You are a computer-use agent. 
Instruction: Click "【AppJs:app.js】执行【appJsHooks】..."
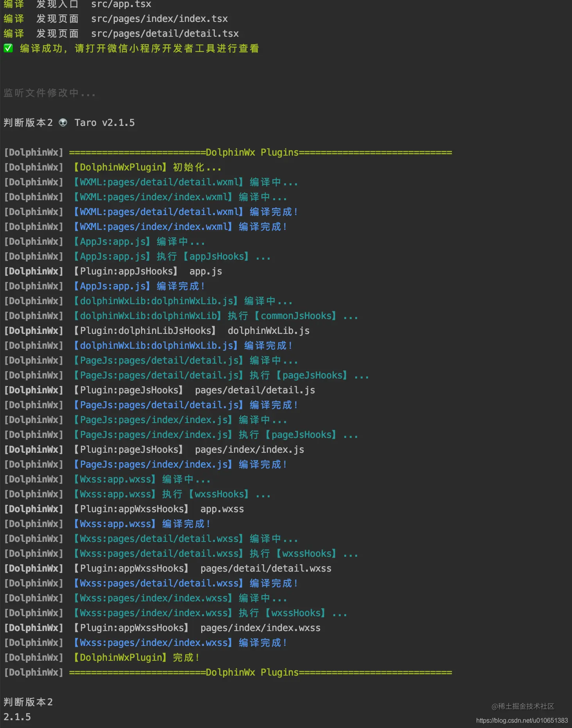coord(172,256)
